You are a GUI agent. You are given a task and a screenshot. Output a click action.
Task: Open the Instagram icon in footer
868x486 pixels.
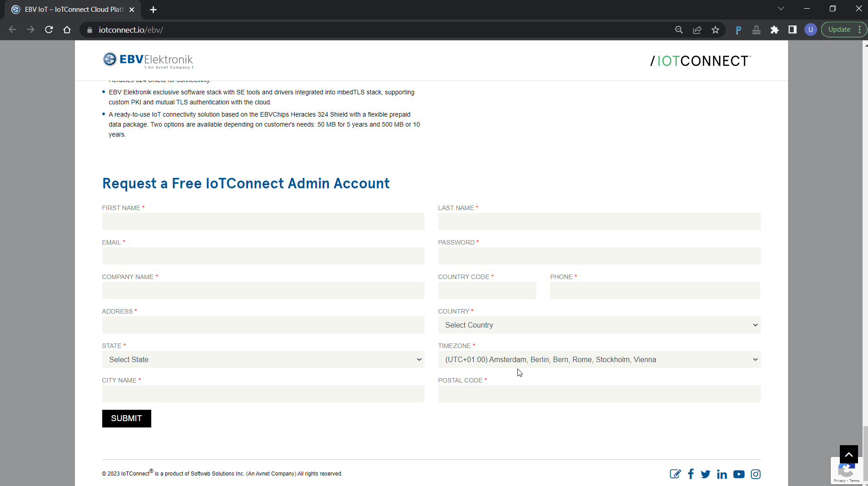pyautogui.click(x=755, y=474)
